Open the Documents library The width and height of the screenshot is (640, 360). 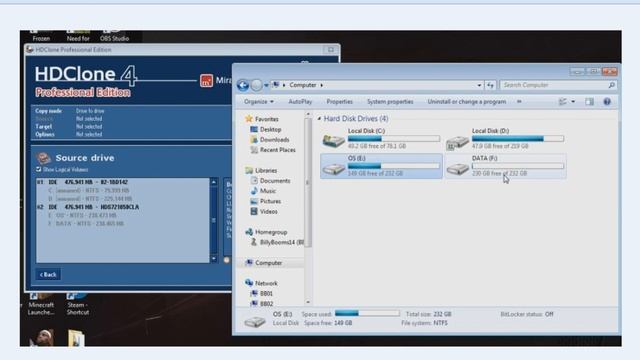[x=275, y=180]
